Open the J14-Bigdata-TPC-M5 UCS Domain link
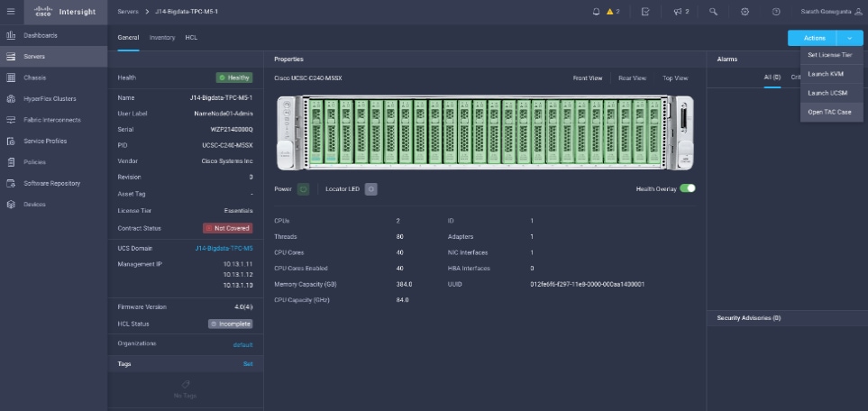This screenshot has width=868, height=411. point(224,248)
